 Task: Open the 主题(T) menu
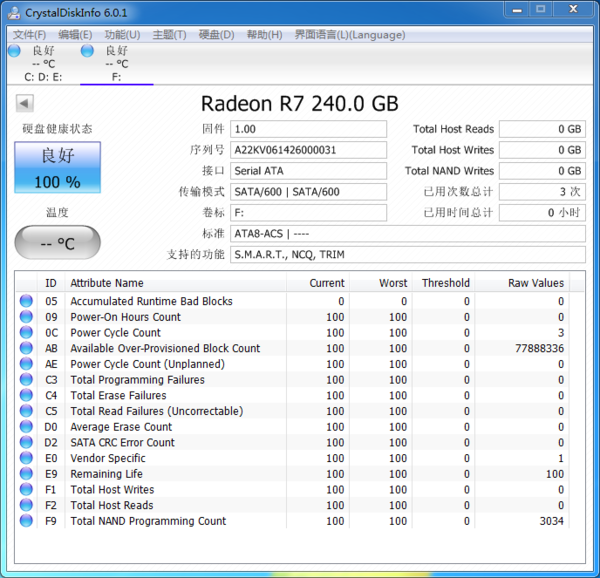coord(169,35)
